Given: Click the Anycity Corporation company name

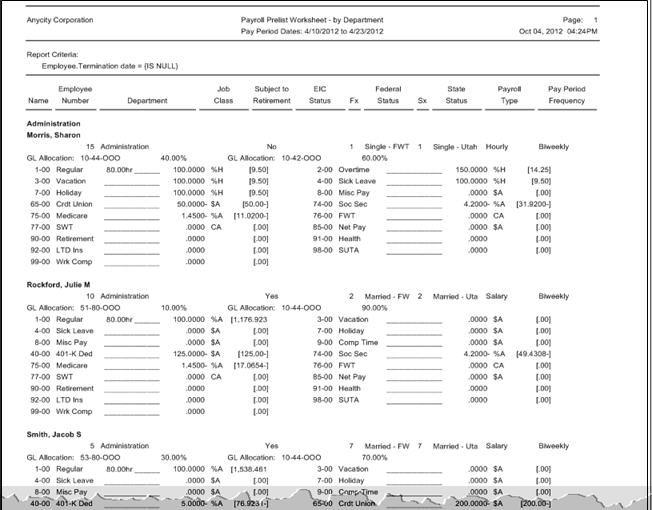Looking at the screenshot, I should click(x=60, y=20).
